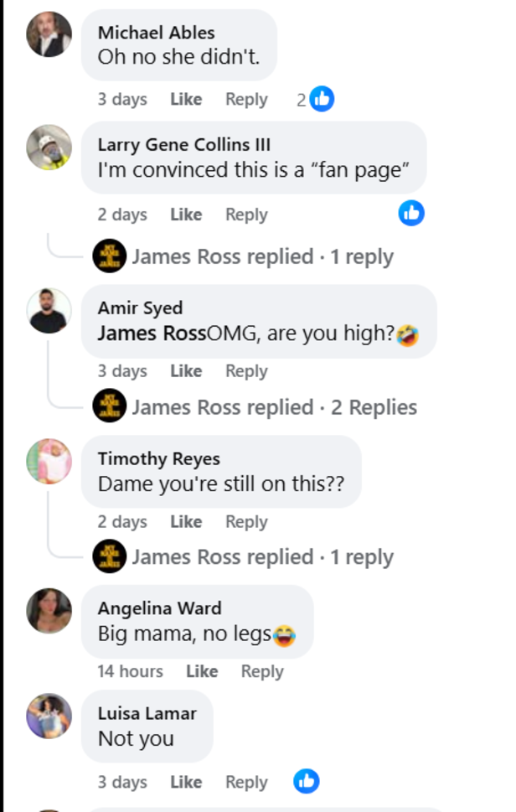This screenshot has height=812, width=516.
Task: Reply to Luisa Lamar's comment
Action: (x=245, y=781)
